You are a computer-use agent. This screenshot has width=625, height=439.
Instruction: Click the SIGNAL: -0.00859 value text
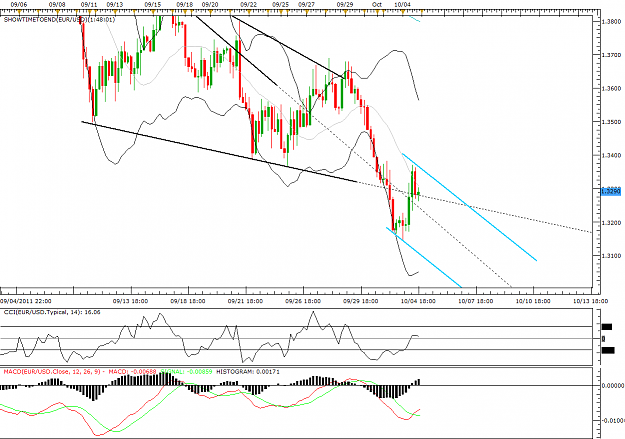click(x=186, y=372)
